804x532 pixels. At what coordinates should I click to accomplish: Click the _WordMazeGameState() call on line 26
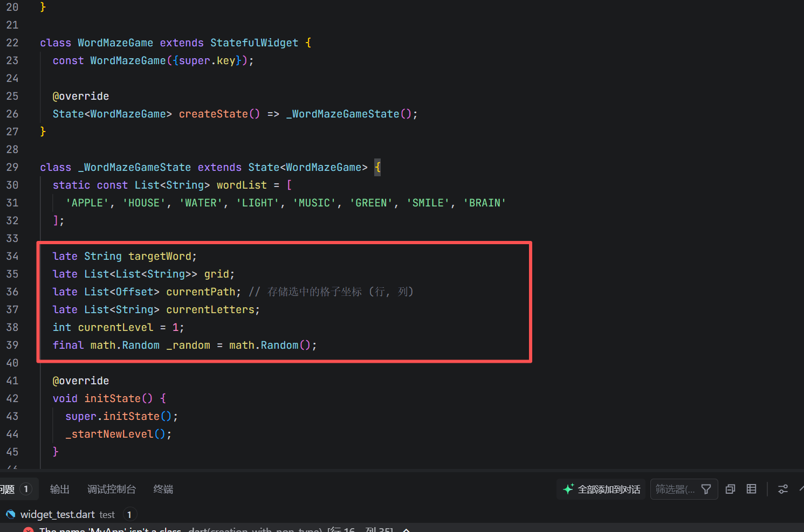coord(349,114)
